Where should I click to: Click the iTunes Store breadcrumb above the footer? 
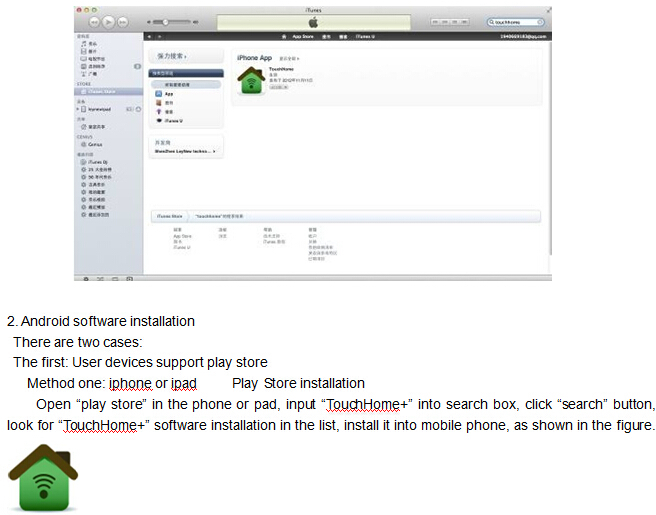click(169, 216)
